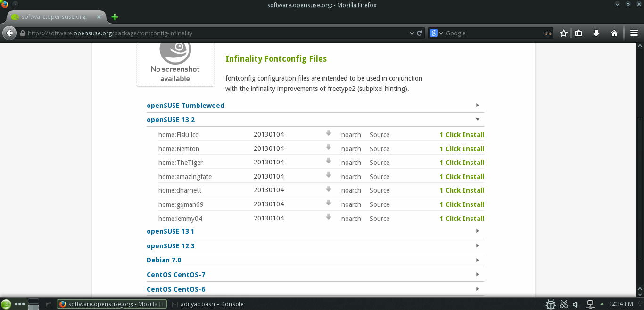The height and width of the screenshot is (310, 644).
Task: Click the 20130104 version in home:dharnett row
Action: tap(269, 190)
